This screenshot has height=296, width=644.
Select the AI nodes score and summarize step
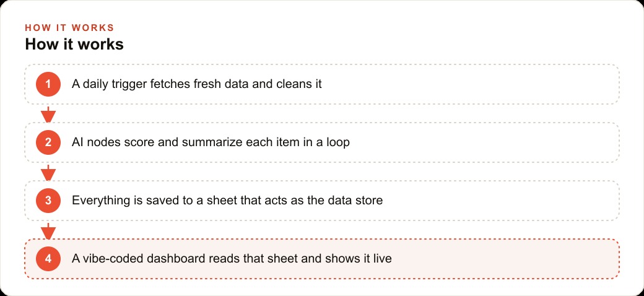pyautogui.click(x=322, y=142)
